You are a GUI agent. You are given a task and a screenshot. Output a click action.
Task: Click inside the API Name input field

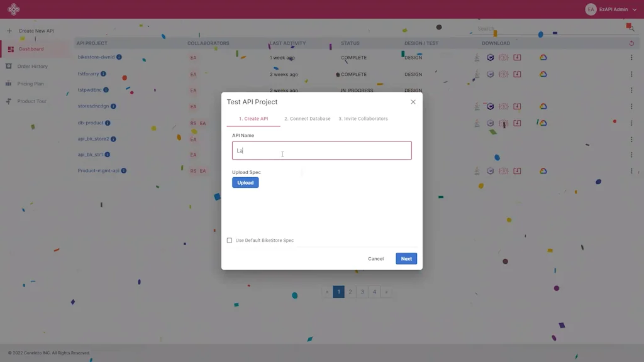pos(321,150)
